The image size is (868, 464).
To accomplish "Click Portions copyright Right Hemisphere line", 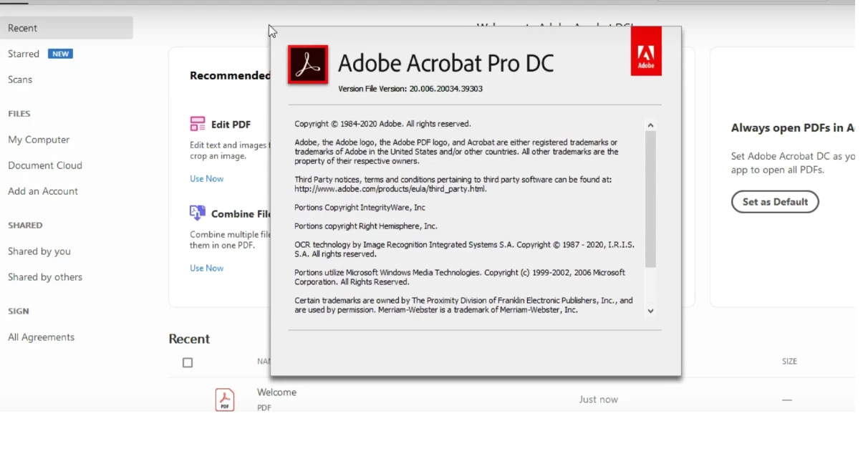I will click(x=366, y=226).
